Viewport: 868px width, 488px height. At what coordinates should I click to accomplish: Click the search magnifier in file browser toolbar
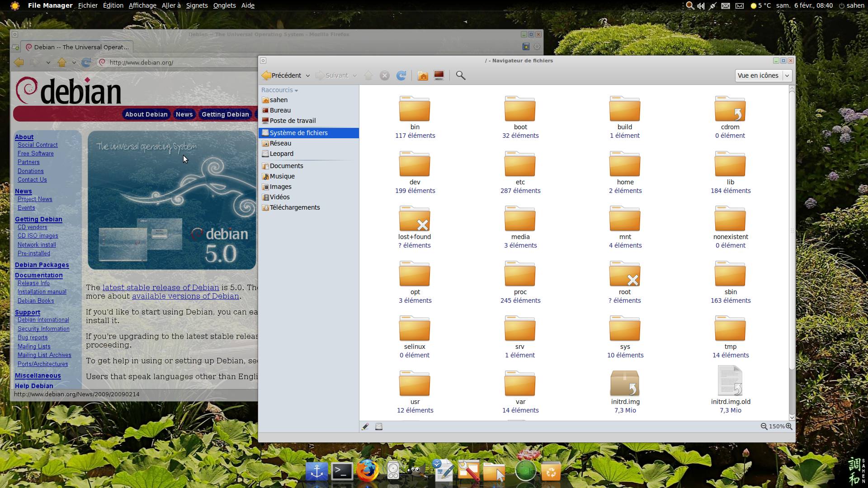pos(461,75)
